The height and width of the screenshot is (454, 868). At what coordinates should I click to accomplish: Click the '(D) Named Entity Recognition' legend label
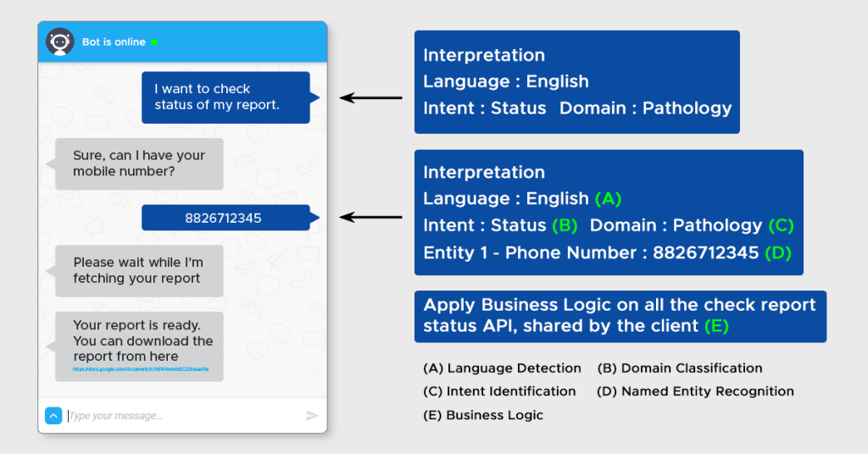point(695,391)
